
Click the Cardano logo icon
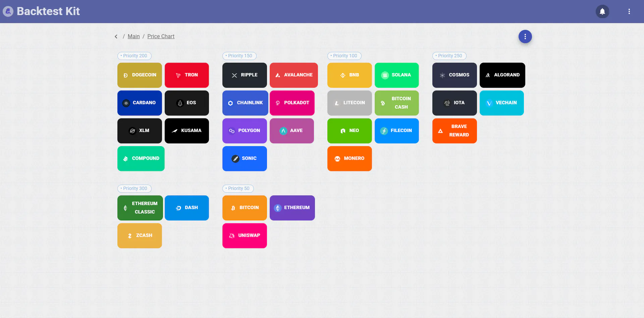click(126, 103)
